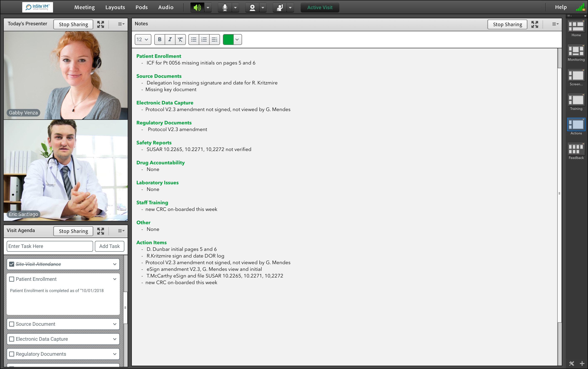Viewport: 588px width, 369px height.
Task: Click the webcam icon in top bar
Action: pos(252,7)
